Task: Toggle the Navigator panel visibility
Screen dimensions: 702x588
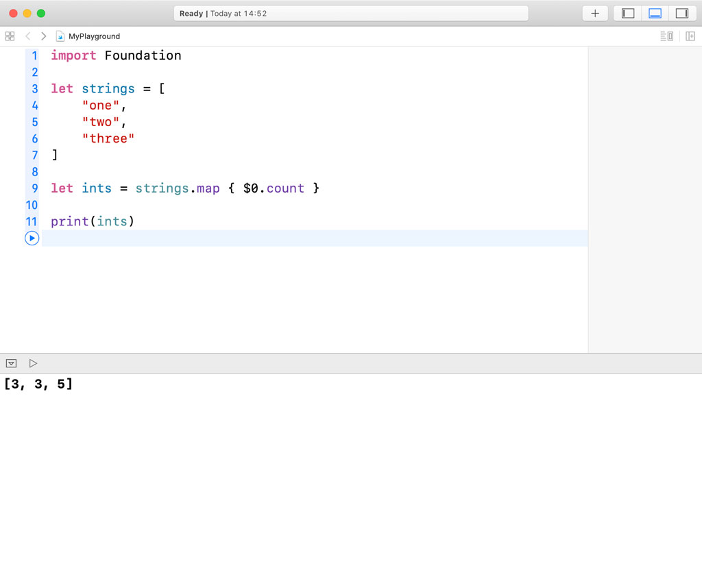Action: (627, 13)
